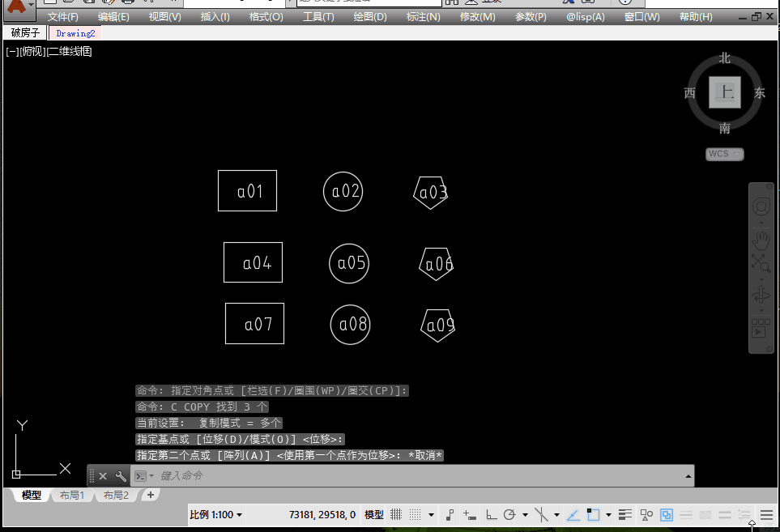This screenshot has width=780, height=532.
Task: Click the customization menu icon in status bar
Action: (766, 514)
